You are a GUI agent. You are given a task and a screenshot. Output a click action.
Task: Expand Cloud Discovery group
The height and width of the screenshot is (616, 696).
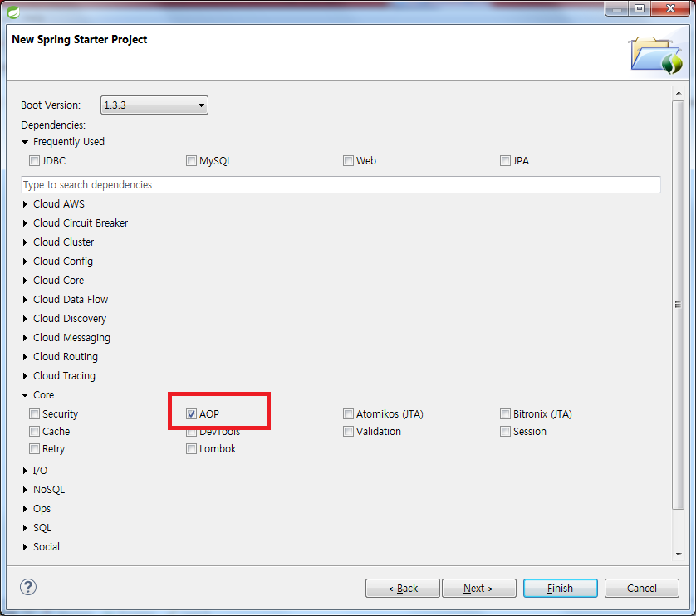tap(25, 319)
